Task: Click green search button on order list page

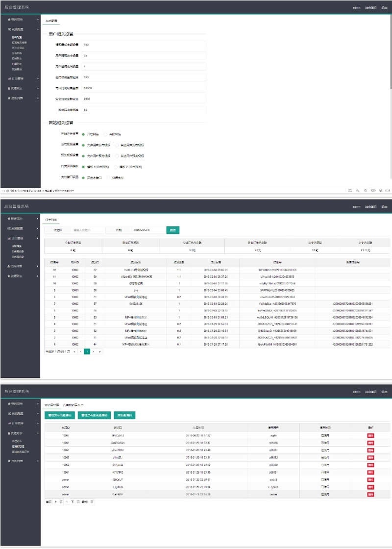Action: click(173, 230)
